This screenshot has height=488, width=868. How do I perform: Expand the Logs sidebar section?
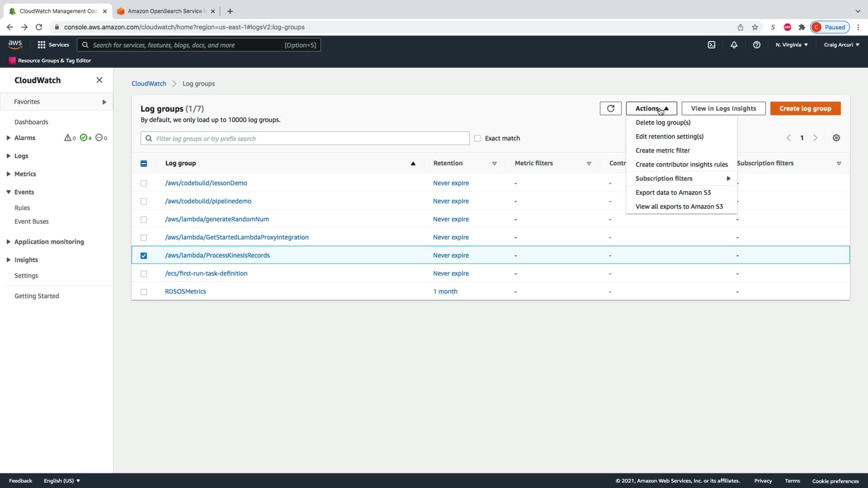[21, 156]
